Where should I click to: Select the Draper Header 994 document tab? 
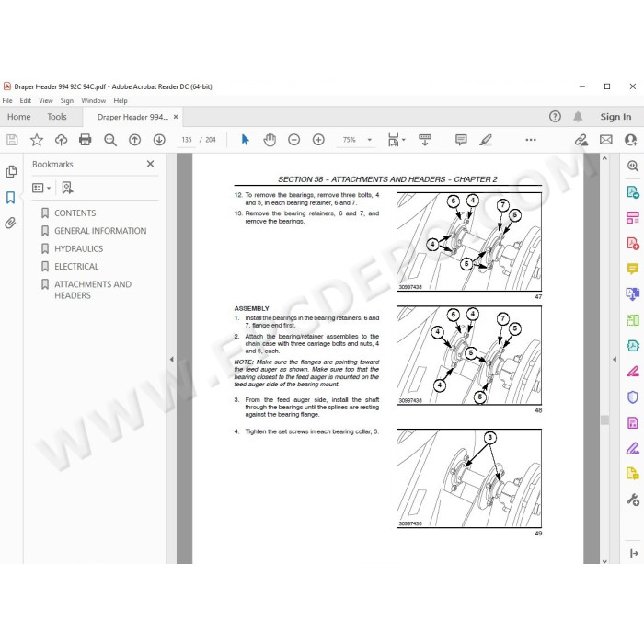[x=132, y=117]
